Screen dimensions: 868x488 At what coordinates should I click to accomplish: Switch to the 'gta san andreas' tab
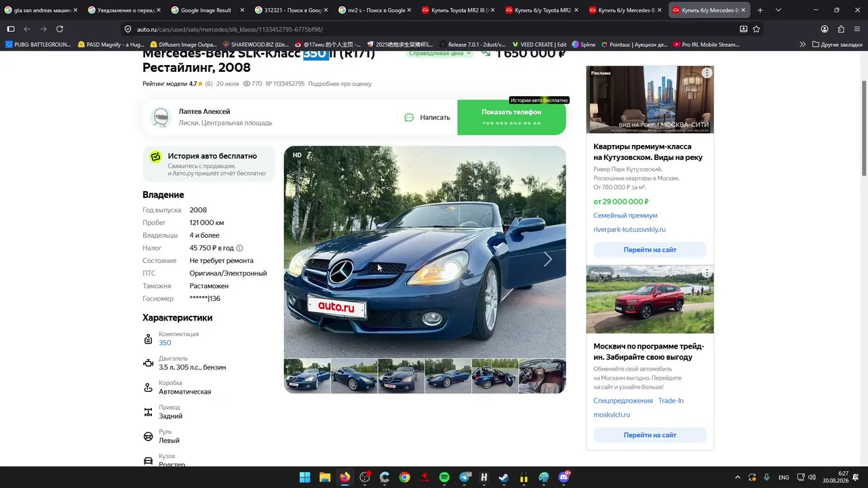pos(41,10)
